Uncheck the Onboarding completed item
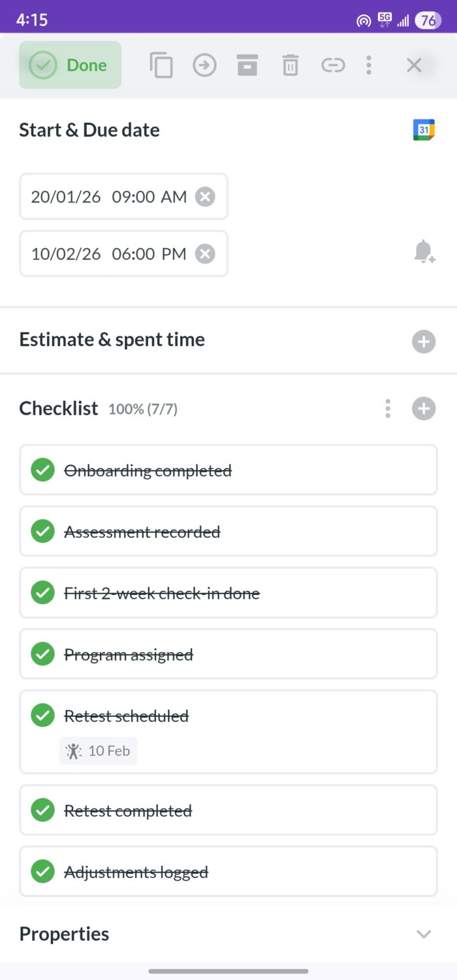 coord(42,469)
